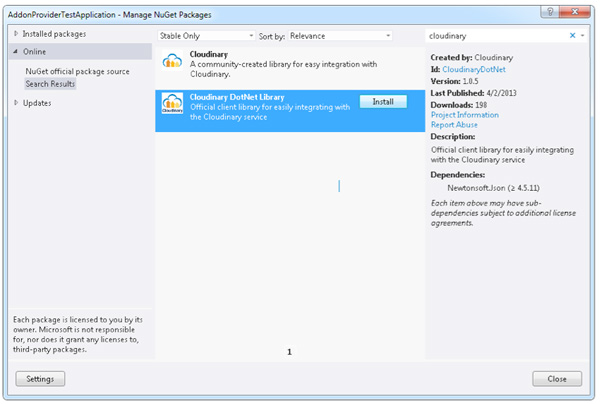600x404 pixels.
Task: Click the Cloudinary DotNet Library package icon
Action: (x=172, y=103)
